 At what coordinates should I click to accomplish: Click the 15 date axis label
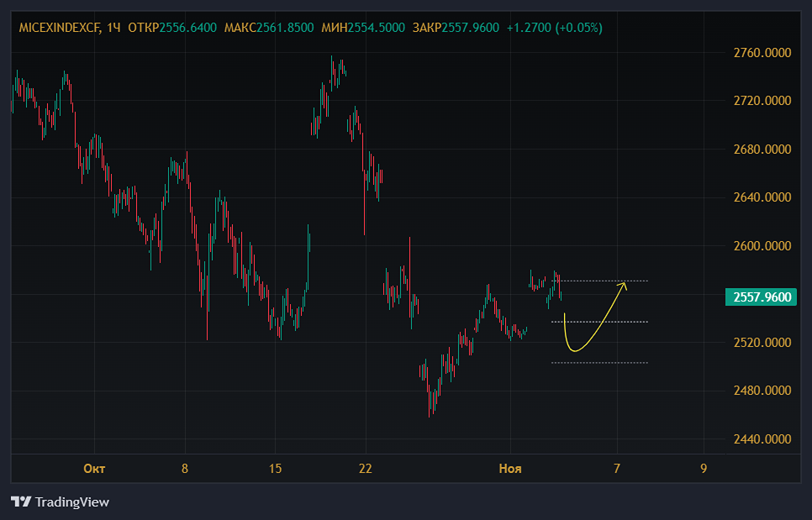point(275,469)
